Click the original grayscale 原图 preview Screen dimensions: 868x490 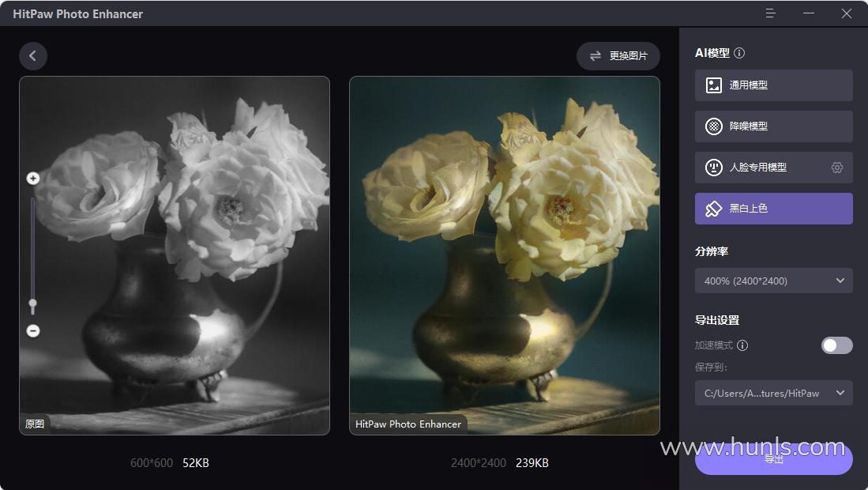[175, 256]
